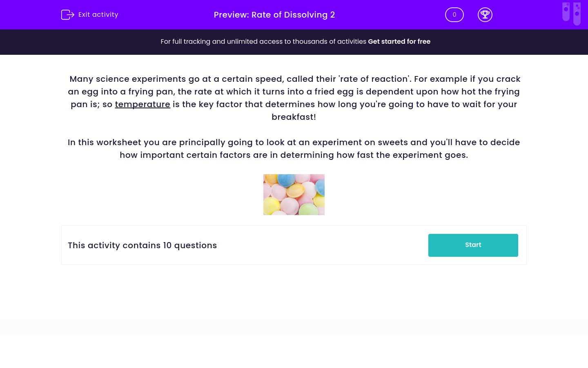The image size is (588, 368).
Task: Click the underlined temperature link
Action: (143, 104)
